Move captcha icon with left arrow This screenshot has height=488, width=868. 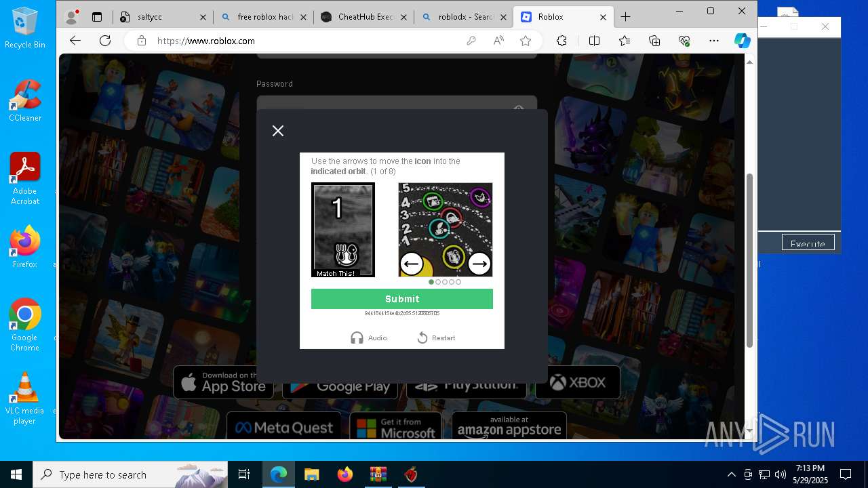(412, 264)
